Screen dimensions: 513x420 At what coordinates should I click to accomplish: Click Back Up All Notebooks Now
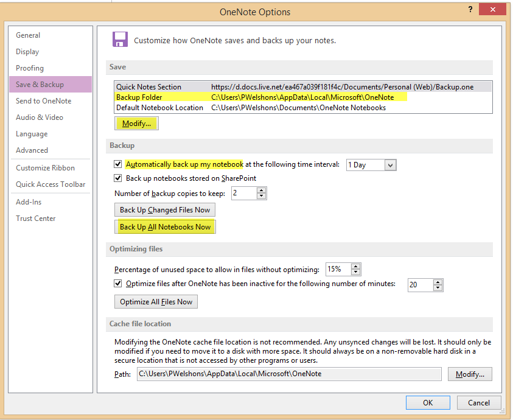pos(165,226)
